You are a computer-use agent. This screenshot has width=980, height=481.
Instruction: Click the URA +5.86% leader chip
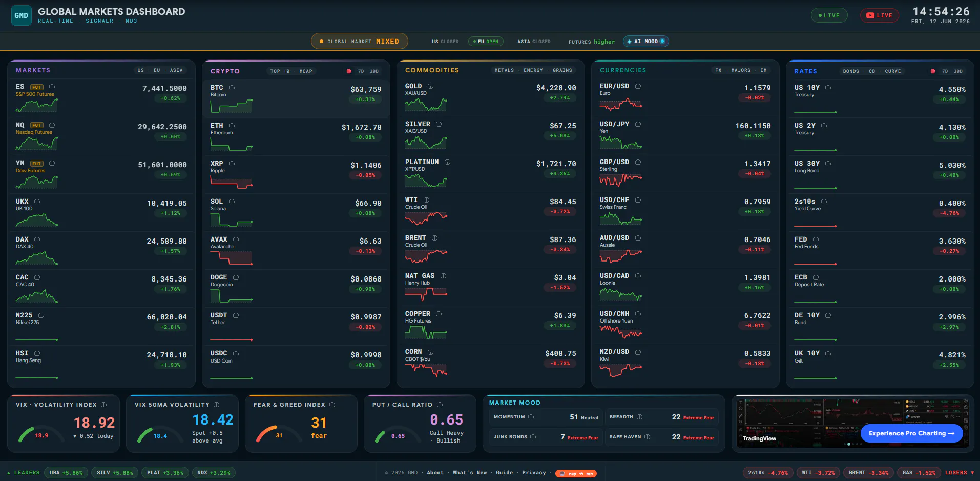(66, 473)
